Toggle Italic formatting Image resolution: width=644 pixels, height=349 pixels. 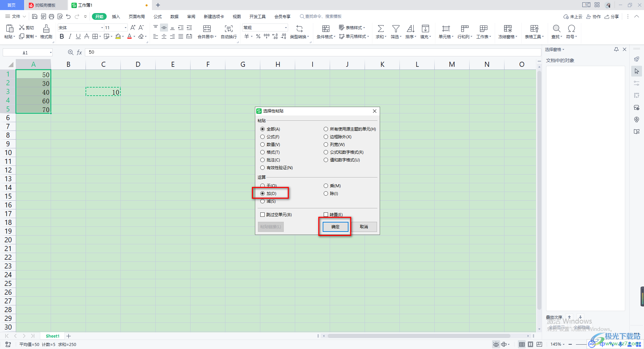pos(70,37)
